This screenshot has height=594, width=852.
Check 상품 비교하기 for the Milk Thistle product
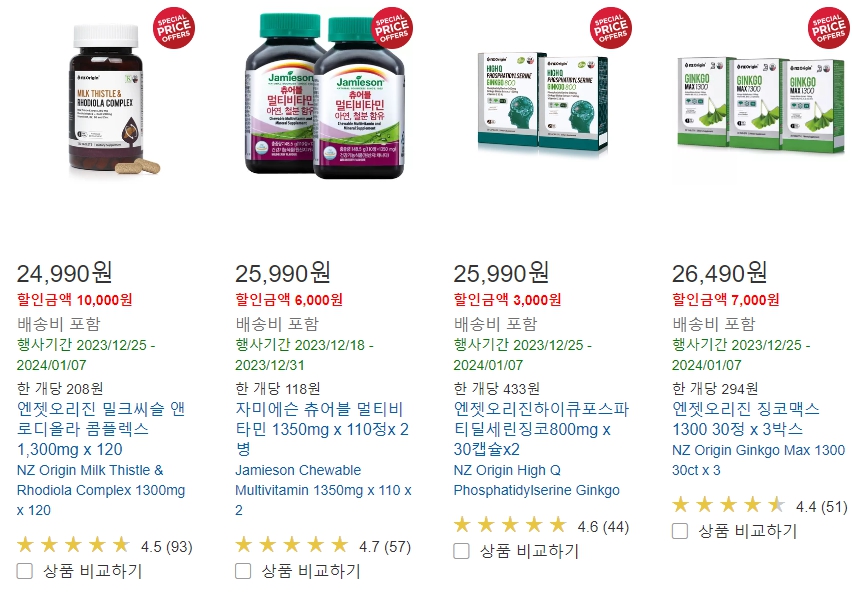tap(24, 571)
